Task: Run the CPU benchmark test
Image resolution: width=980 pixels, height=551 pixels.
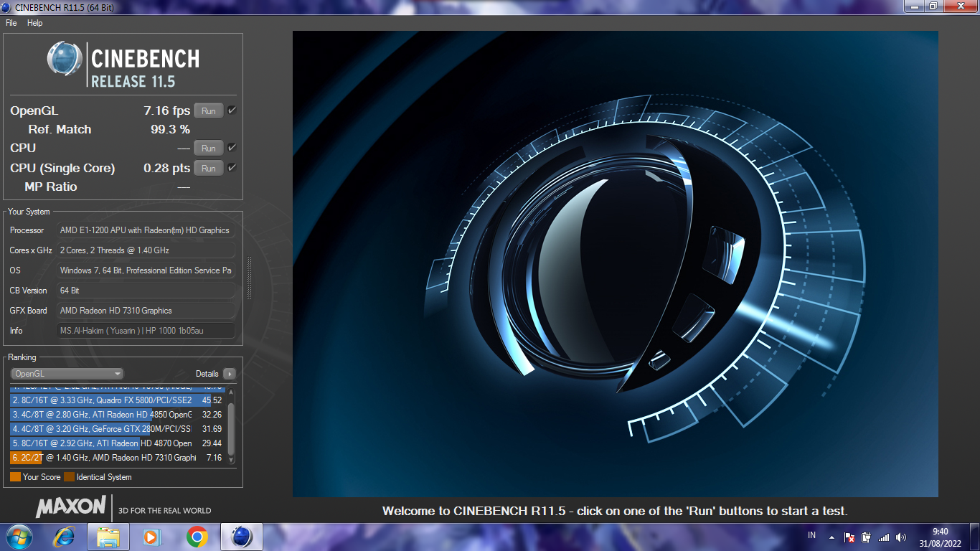Action: (209, 149)
